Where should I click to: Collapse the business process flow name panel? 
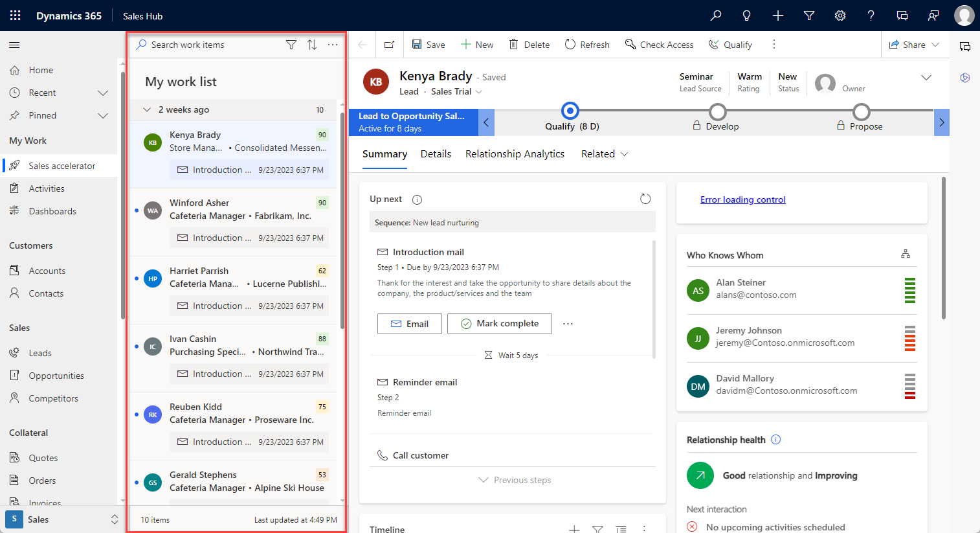(486, 122)
